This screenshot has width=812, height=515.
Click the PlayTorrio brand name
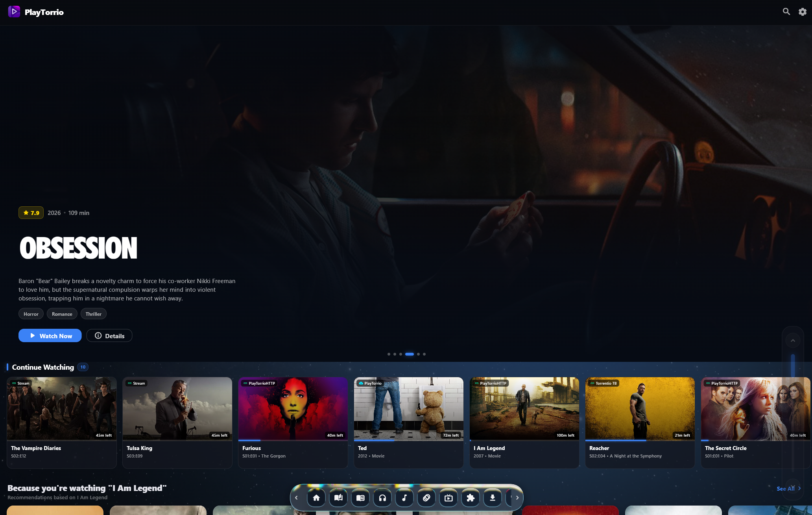[44, 12]
